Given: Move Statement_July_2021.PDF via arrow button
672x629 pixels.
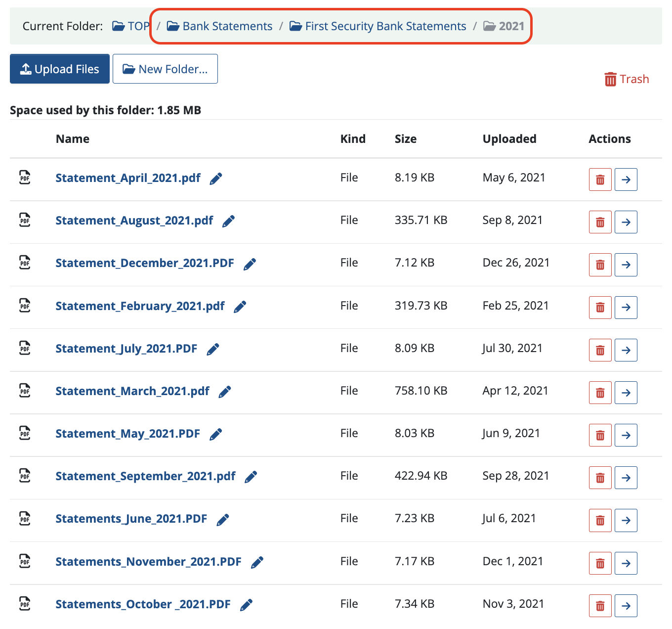Looking at the screenshot, I should tap(626, 350).
